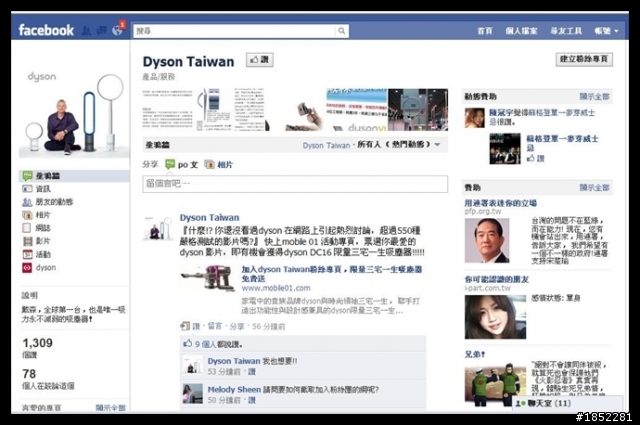Go to 首頁 in top navigation

click(x=485, y=31)
